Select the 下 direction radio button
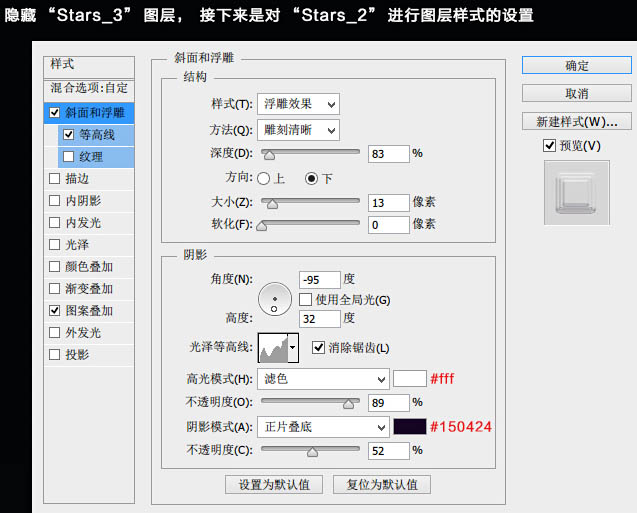Viewport: 637px width, 513px height. tap(312, 178)
